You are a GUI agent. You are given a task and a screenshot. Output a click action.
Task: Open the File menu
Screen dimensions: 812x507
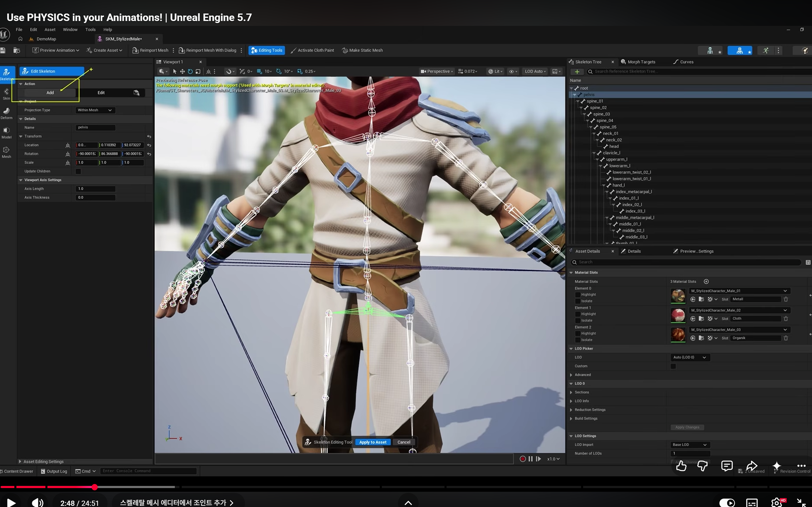point(19,30)
